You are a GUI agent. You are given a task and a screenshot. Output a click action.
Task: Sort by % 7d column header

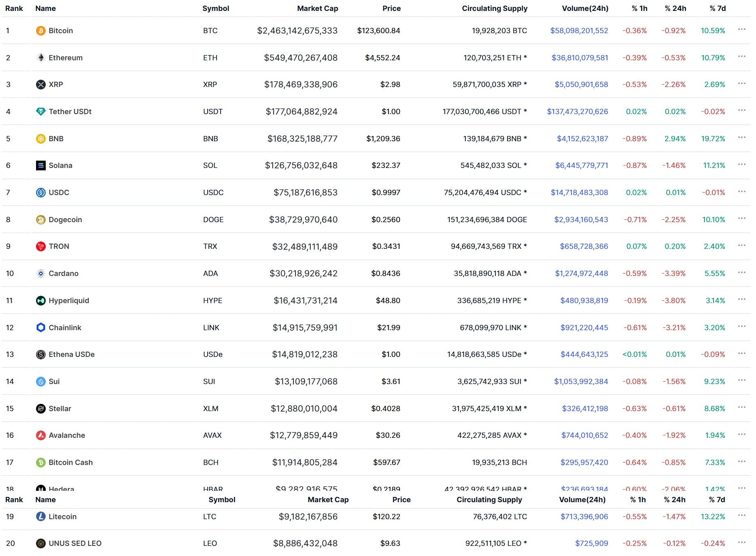pyautogui.click(x=717, y=8)
